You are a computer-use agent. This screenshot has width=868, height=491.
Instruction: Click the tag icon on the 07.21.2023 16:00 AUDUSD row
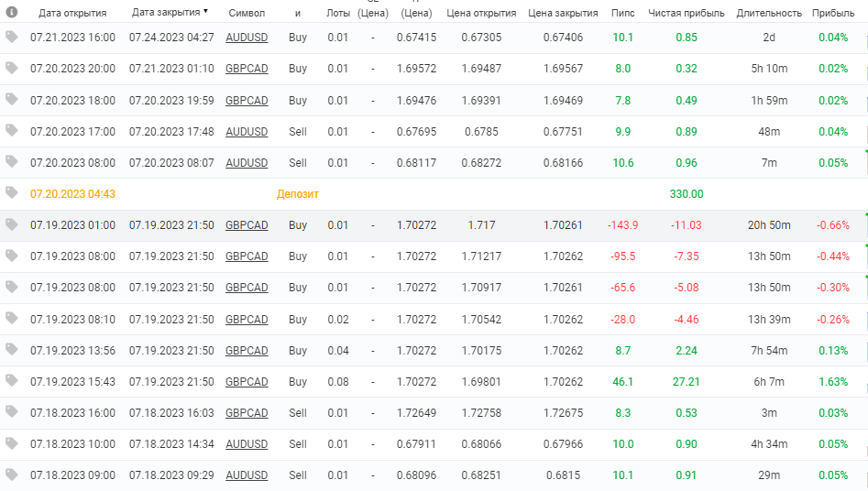[12, 37]
